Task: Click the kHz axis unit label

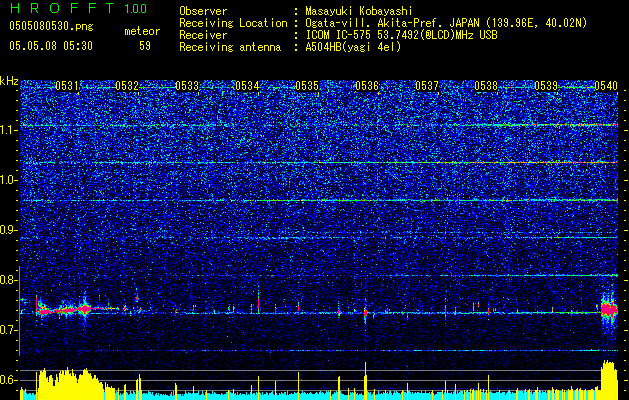Action: (9, 81)
